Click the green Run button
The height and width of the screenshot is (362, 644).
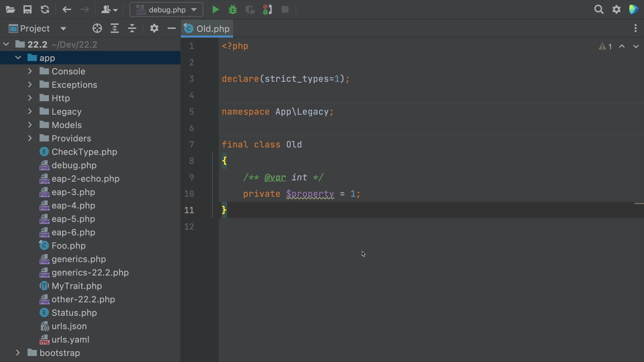coord(216,10)
